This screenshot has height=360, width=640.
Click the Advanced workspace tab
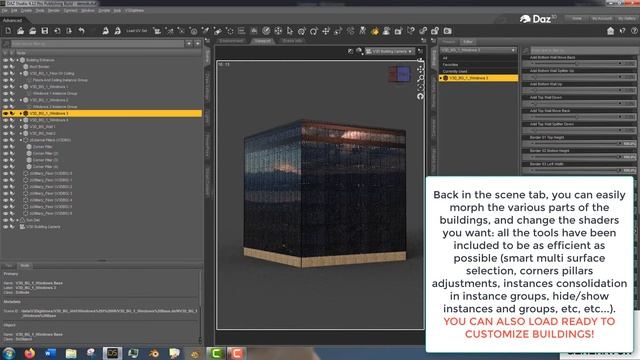12,20
